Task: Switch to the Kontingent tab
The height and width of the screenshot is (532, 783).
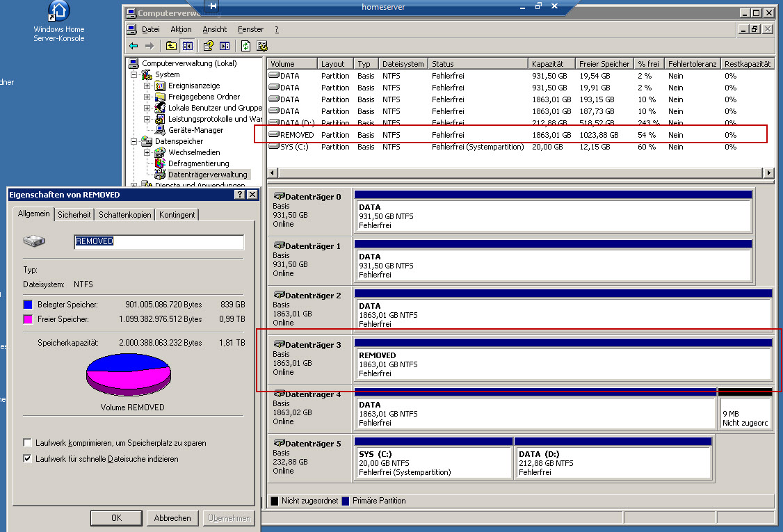Action: tap(177, 215)
